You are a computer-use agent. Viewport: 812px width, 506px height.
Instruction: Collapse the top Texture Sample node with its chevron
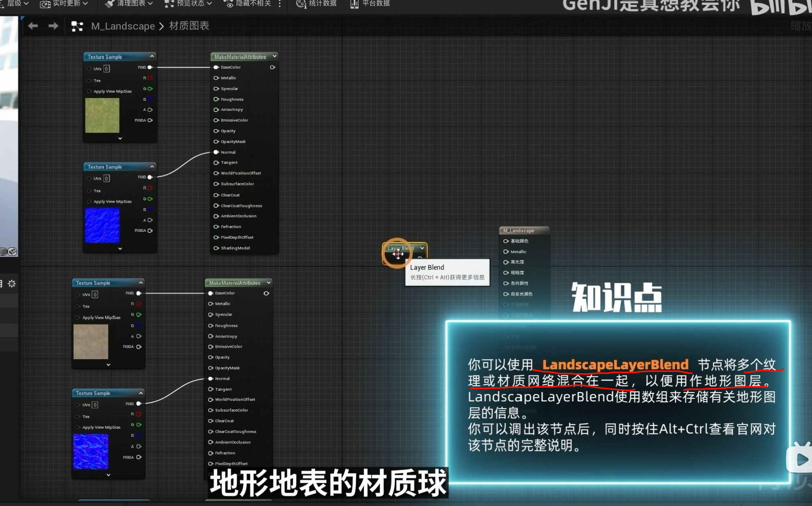click(152, 57)
